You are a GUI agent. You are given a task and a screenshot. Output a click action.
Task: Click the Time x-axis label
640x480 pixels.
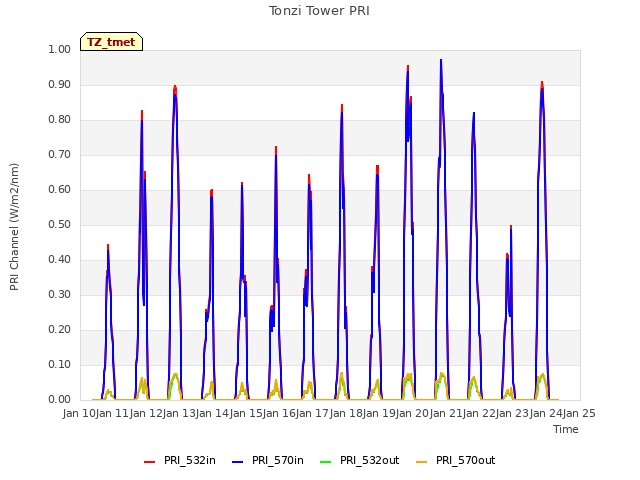point(566,429)
